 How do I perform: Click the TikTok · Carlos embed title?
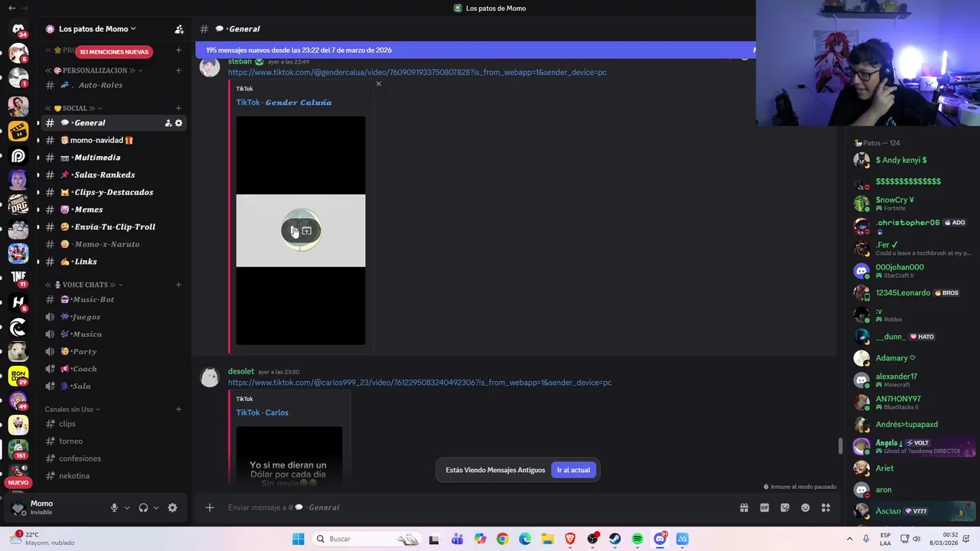click(x=262, y=412)
